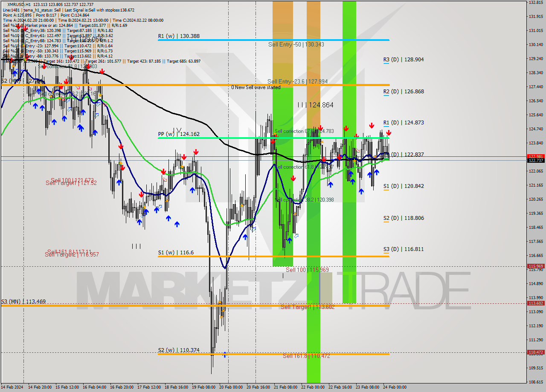Click the 'Time A:2024.02.20 21:00:00' info line
Image resolution: width=546 pixels, height=392 pixels.
click(83, 20)
